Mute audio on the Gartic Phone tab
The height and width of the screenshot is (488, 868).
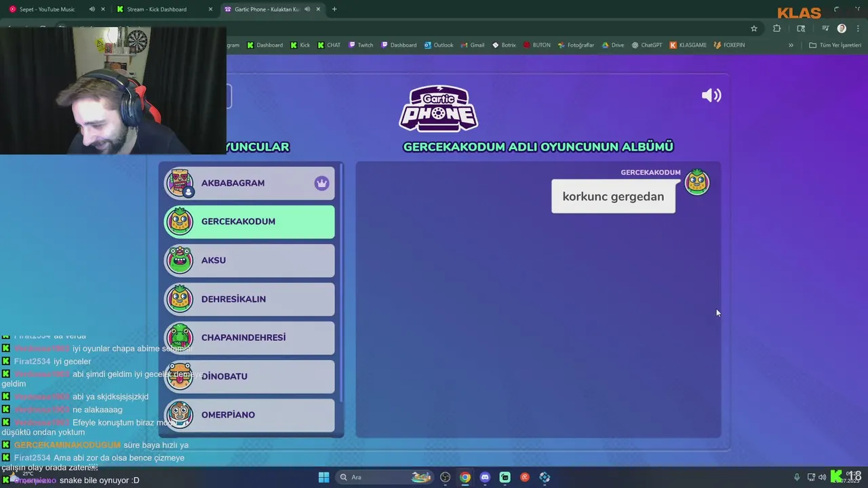307,9
